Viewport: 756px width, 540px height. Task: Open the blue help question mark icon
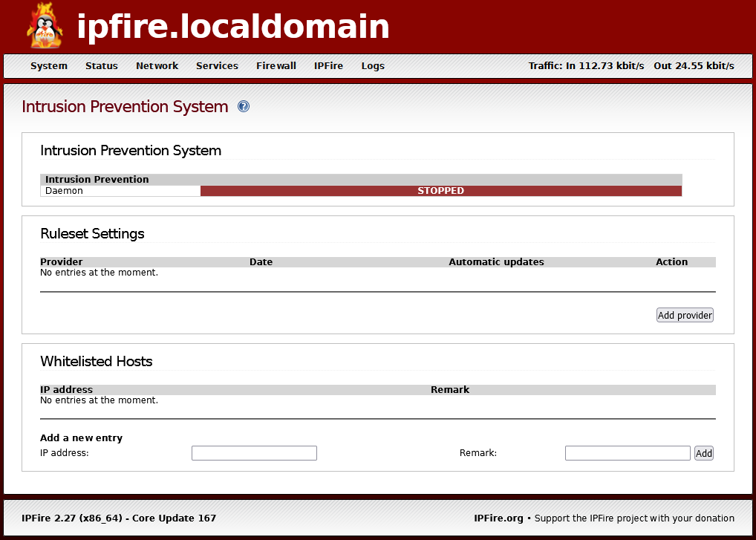[x=243, y=107]
